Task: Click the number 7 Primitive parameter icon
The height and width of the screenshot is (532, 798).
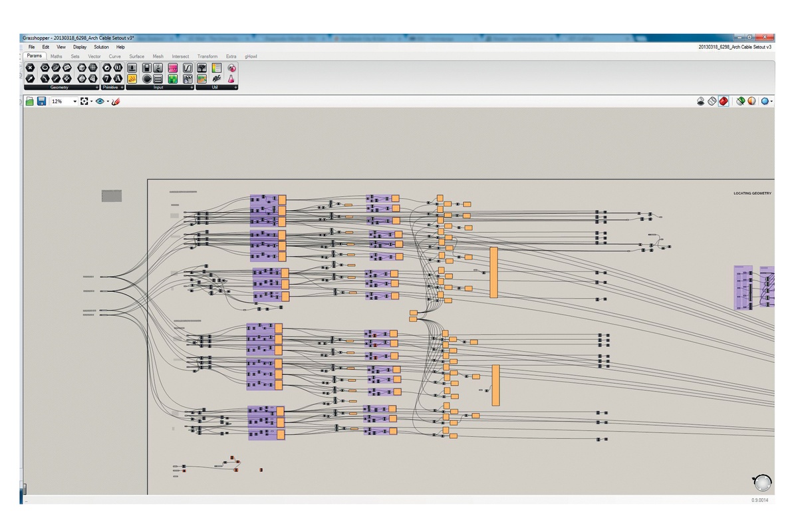Action: click(x=107, y=78)
